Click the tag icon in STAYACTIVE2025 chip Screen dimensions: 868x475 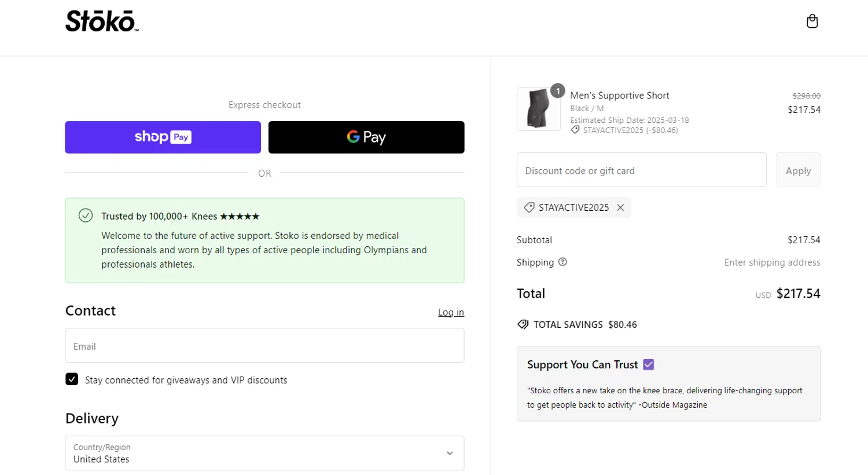tap(529, 207)
